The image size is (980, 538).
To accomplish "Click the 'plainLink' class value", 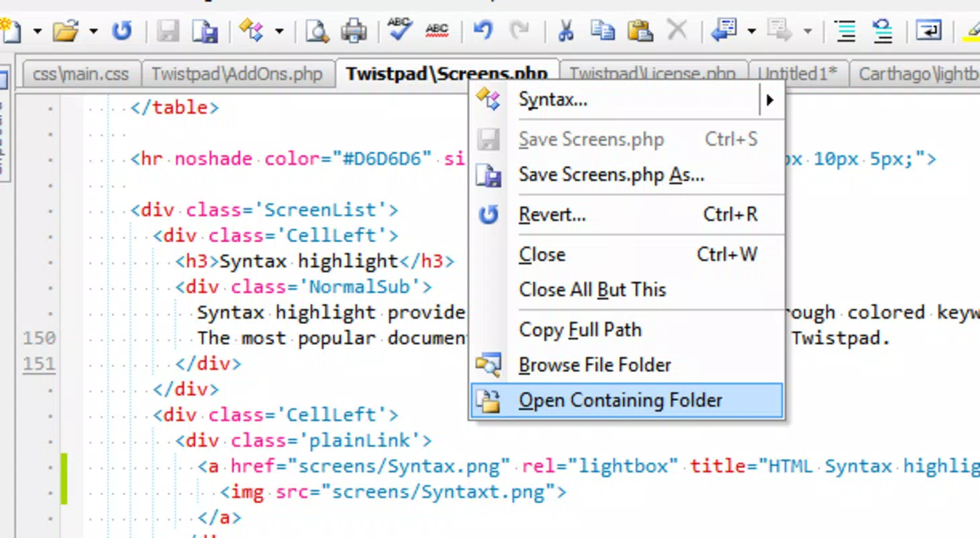I will pos(359,440).
